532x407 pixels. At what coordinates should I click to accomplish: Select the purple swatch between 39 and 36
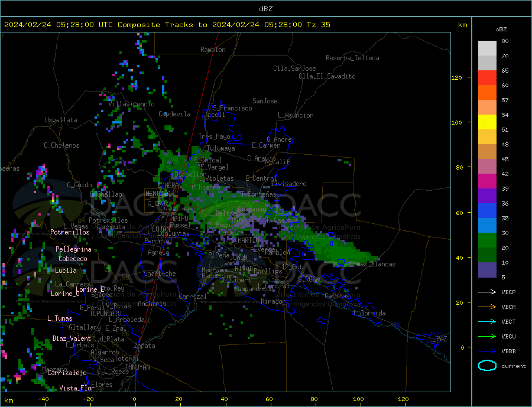pyautogui.click(x=487, y=196)
